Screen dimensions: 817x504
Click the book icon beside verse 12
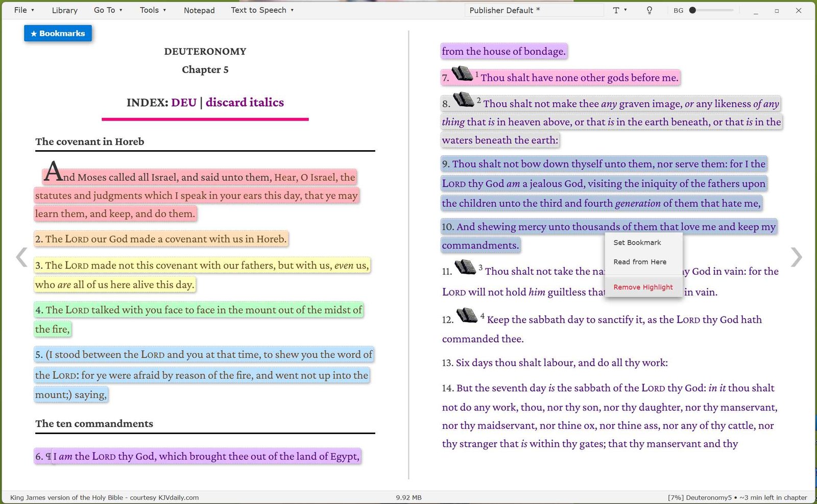467,315
